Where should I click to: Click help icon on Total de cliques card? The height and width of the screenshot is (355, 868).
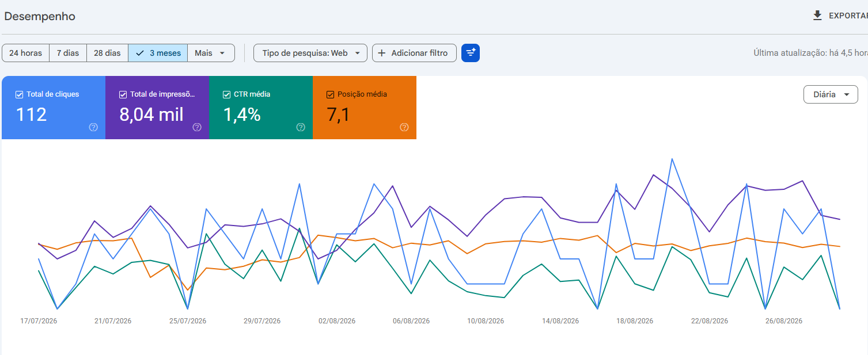(93, 127)
